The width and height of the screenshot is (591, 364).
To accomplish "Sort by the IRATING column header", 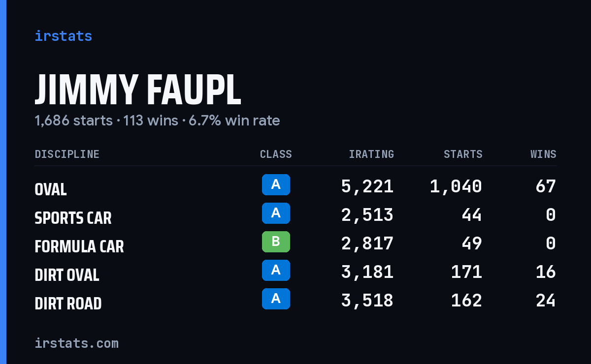I will [371, 154].
